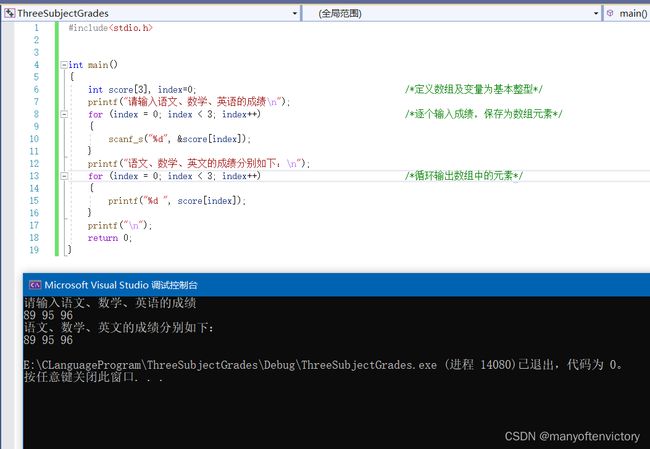Click the comment /*逐个输入成绩，保存为数组元素*/
This screenshot has width=650, height=449.
pos(484,114)
